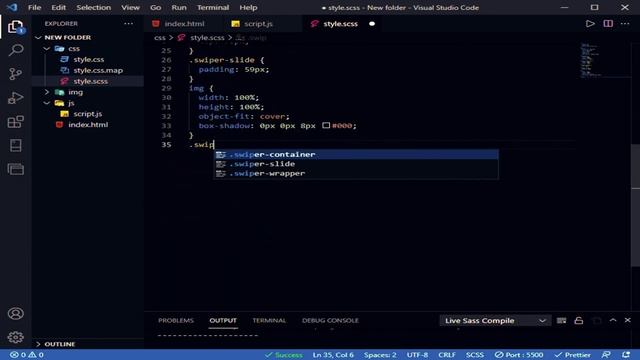The height and width of the screenshot is (360, 640).
Task: Open the Accounts icon
Action: coord(16,313)
